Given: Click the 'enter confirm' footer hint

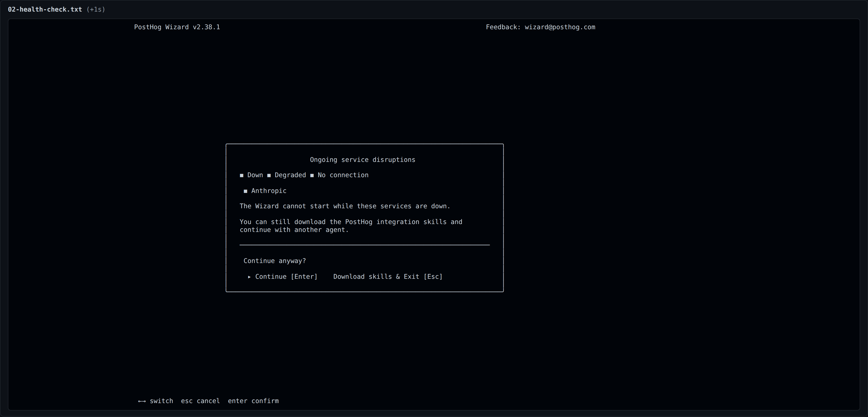Looking at the screenshot, I should coord(253,401).
